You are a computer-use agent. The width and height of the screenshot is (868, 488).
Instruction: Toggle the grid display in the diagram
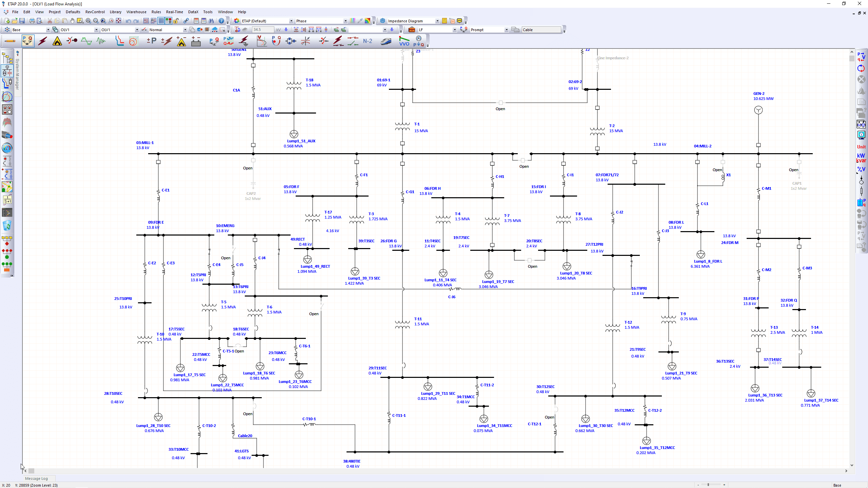(x=161, y=21)
